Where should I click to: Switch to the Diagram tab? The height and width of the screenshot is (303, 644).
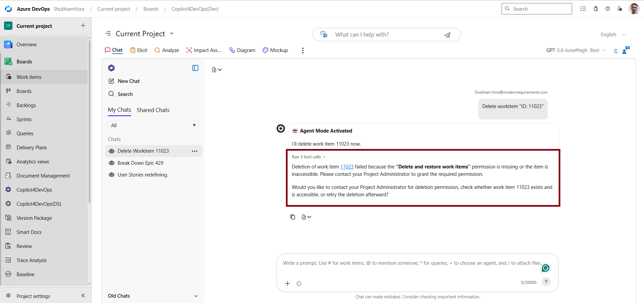242,50
